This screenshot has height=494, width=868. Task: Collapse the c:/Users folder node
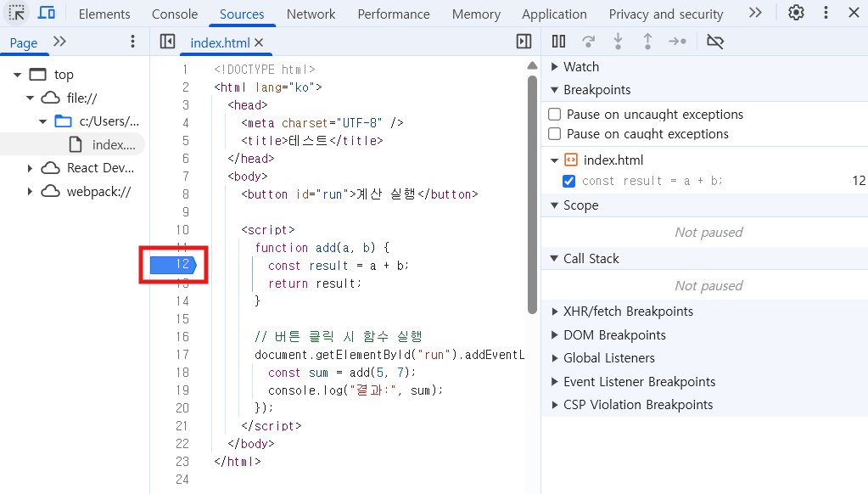[42, 121]
